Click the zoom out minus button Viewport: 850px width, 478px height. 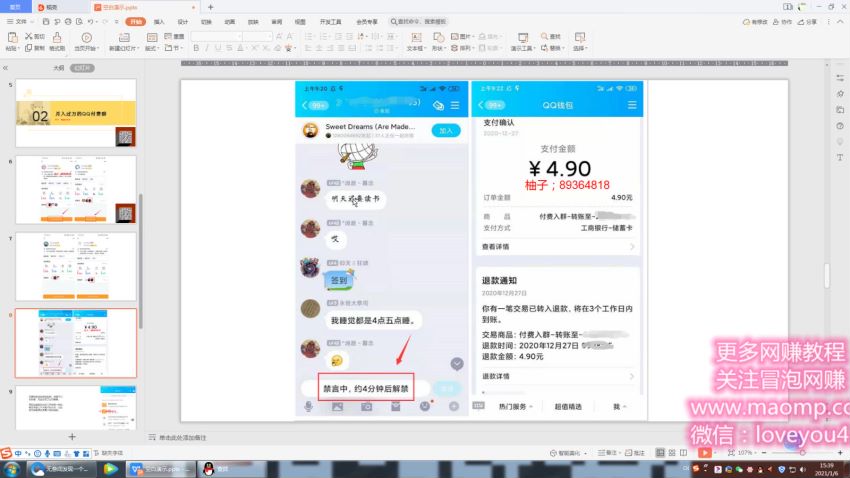[764, 453]
